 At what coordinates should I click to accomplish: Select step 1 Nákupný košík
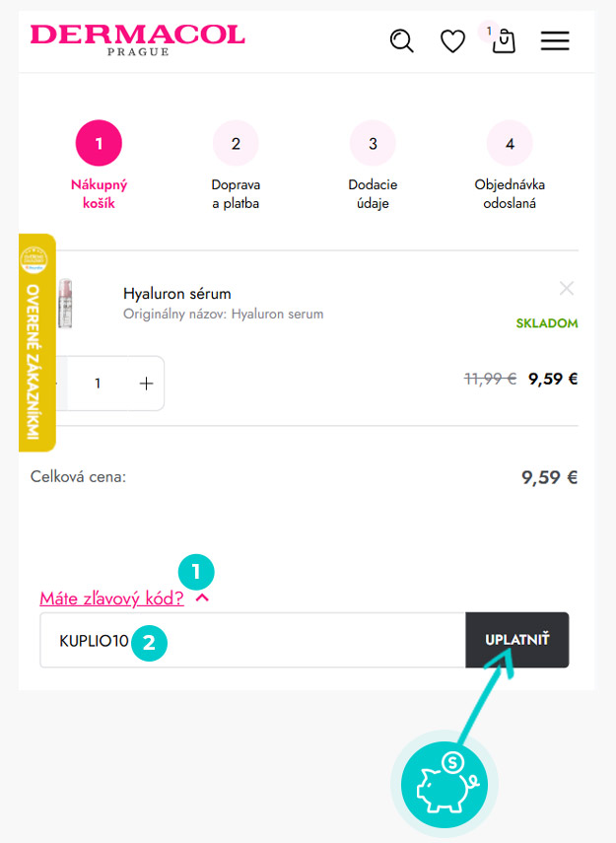point(99,165)
